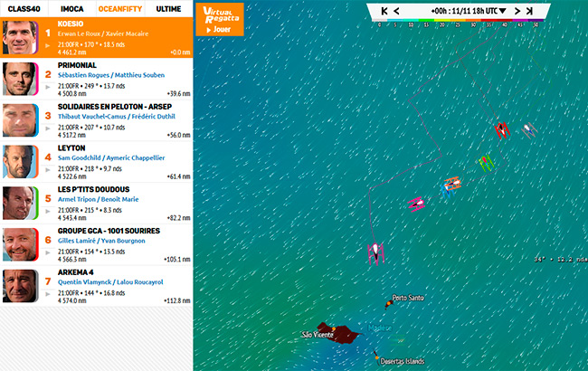Click the Porto Santo island marker
The height and width of the screenshot is (371, 588).
tap(389, 303)
